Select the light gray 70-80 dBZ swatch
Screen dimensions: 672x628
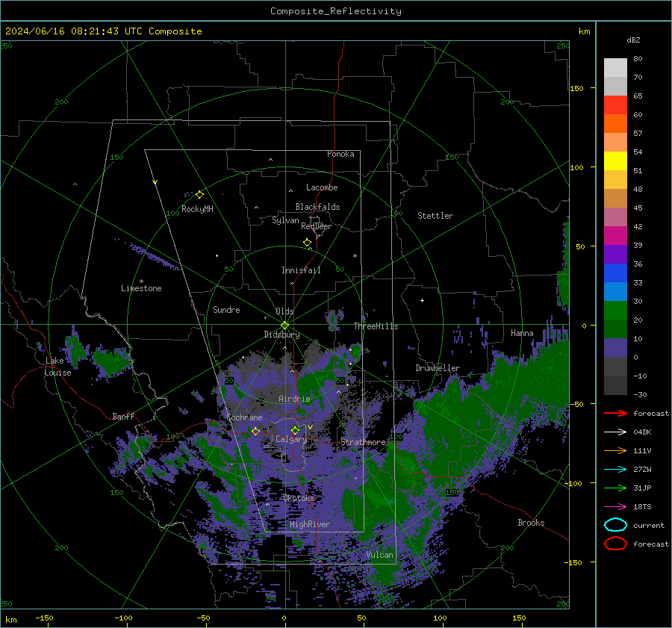pyautogui.click(x=615, y=67)
